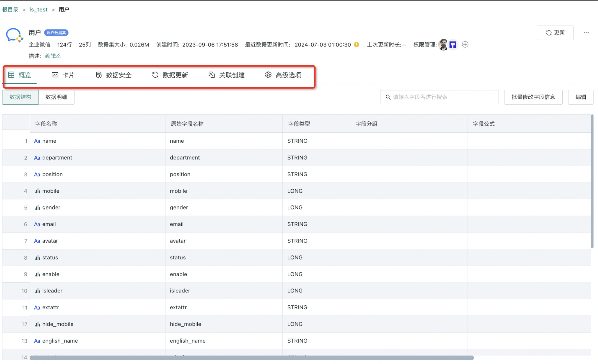Click the 批量修改字段信息 button
The width and height of the screenshot is (598, 364).
(533, 97)
